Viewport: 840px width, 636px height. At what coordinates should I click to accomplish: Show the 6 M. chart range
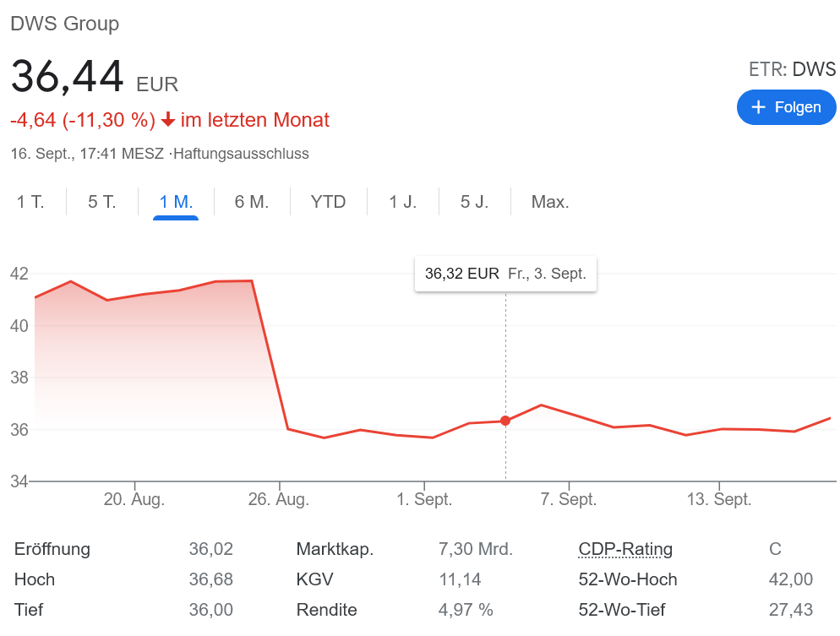tap(251, 202)
